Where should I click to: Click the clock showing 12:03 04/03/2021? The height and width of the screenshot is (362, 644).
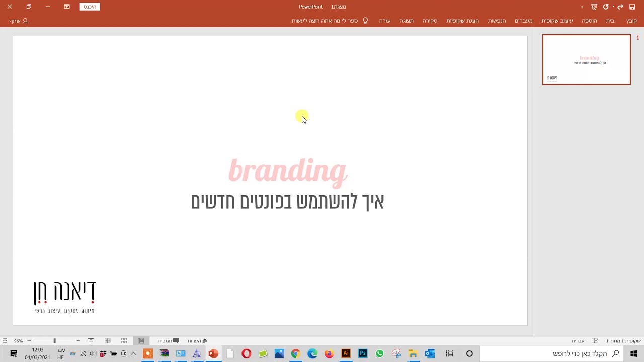point(37,354)
